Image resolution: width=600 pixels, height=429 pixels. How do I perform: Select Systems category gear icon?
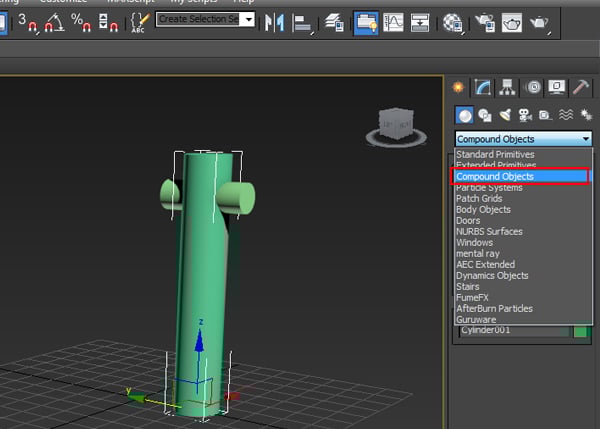(x=586, y=115)
